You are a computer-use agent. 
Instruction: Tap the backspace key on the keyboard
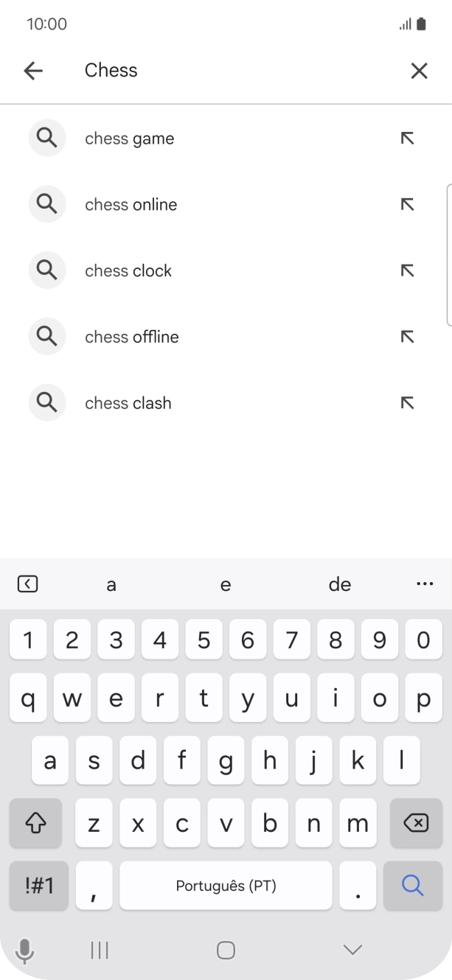[x=414, y=823]
